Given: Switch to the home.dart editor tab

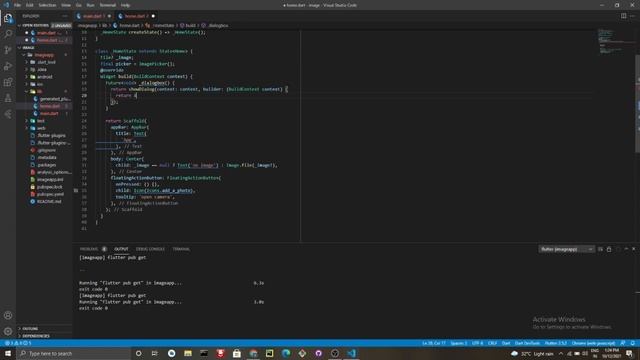Looking at the screenshot, I should (x=136, y=16).
